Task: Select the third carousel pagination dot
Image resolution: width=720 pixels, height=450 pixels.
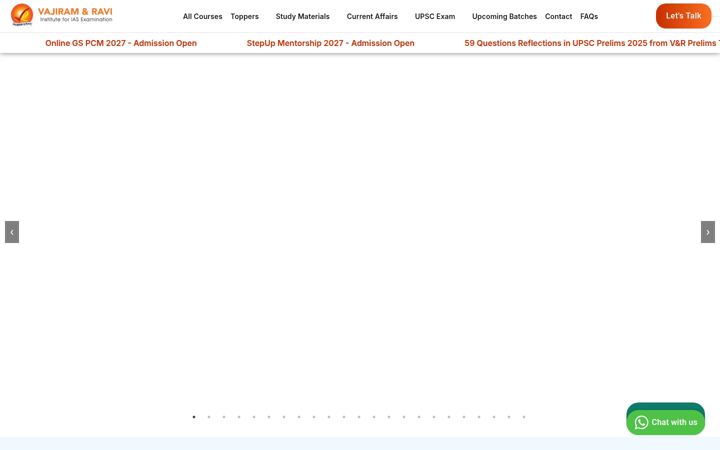Action: coord(224,417)
